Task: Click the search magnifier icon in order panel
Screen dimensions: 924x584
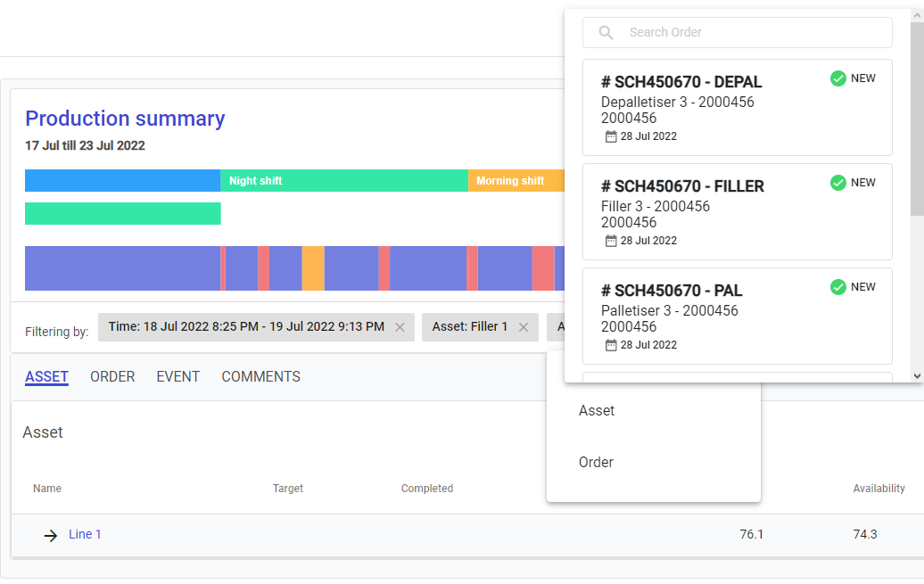Action: pos(606,32)
